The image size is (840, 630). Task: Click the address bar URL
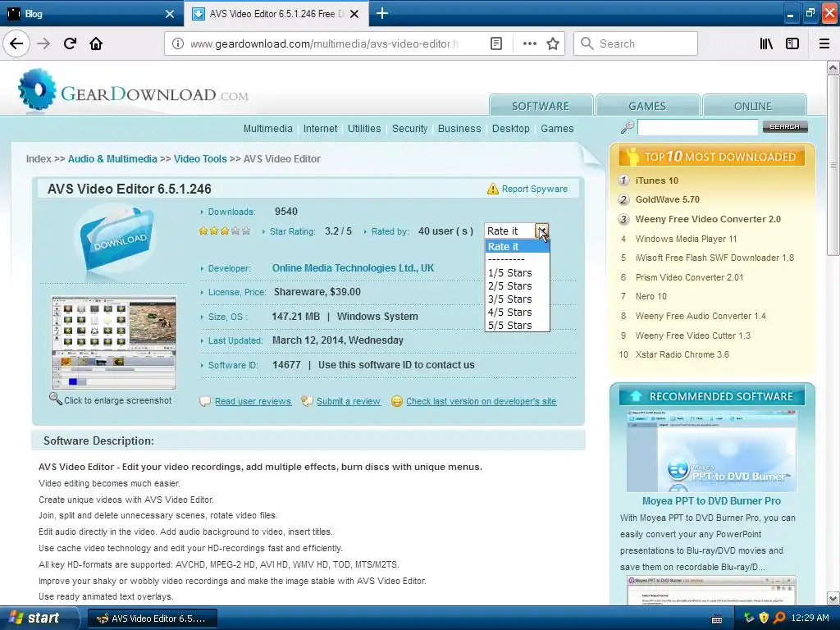tap(323, 43)
